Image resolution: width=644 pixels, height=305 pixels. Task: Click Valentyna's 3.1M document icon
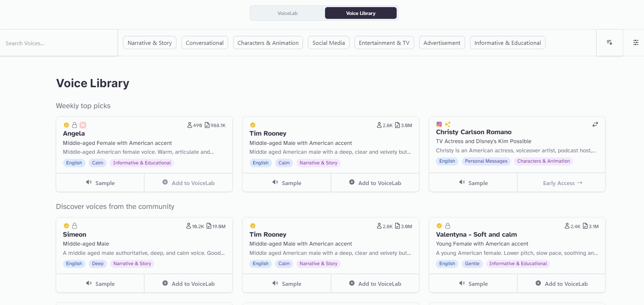click(x=585, y=226)
